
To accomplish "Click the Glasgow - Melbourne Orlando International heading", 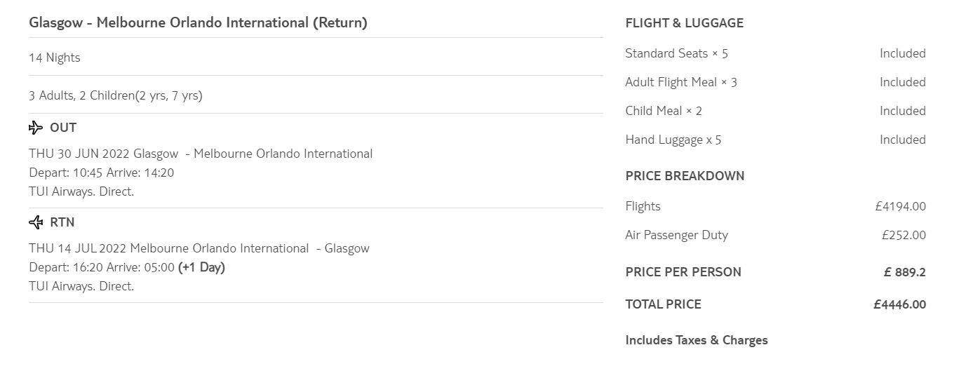I will tap(198, 22).
